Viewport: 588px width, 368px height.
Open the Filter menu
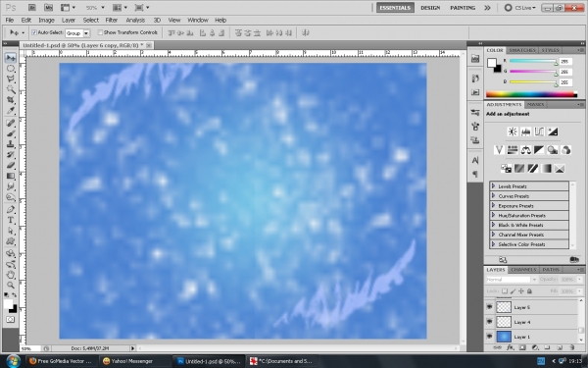tap(112, 21)
